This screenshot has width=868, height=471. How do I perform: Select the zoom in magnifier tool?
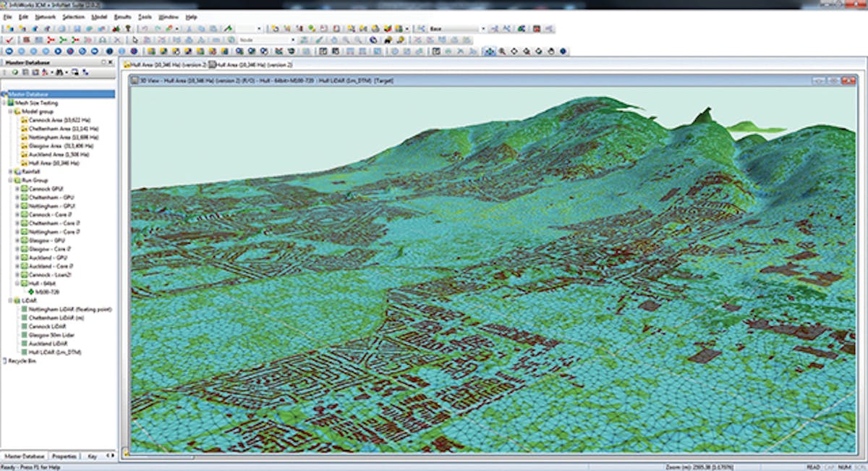[345, 38]
